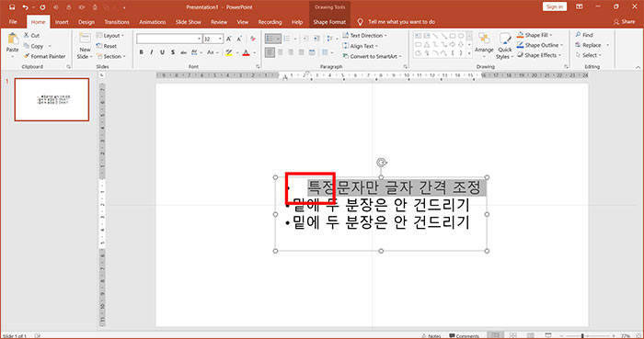The image size is (644, 339).
Task: Reset the slide layout
Action: pyautogui.click(x=107, y=46)
